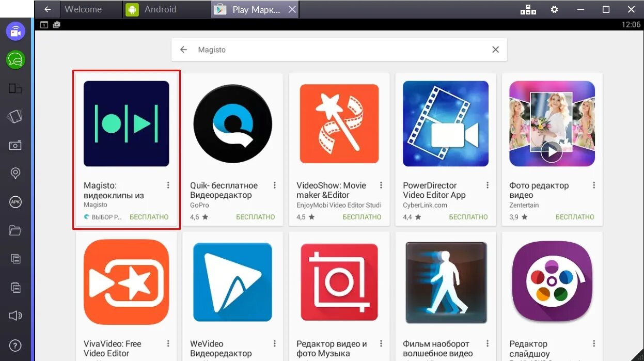
Task: Select the Play Маркет tab
Action: tap(255, 9)
